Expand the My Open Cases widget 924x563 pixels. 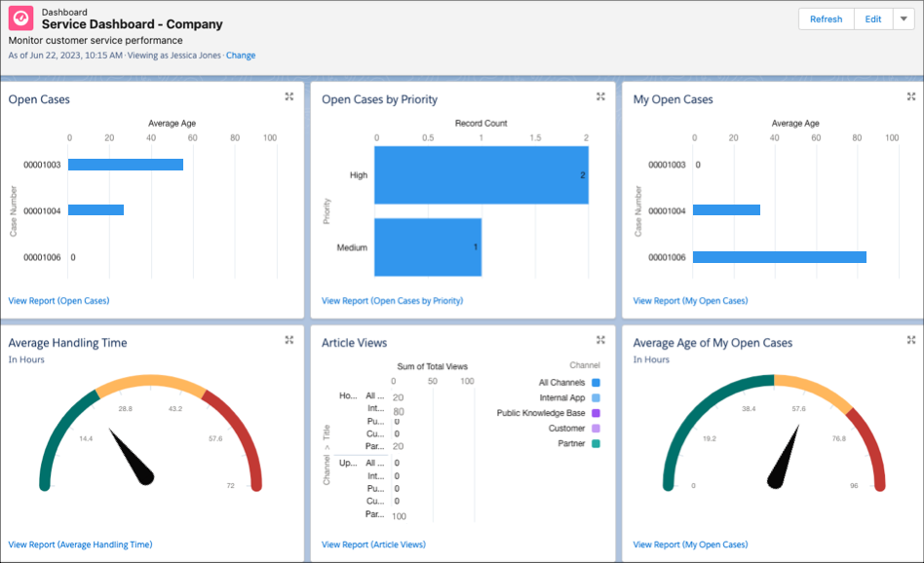pyautogui.click(x=910, y=96)
